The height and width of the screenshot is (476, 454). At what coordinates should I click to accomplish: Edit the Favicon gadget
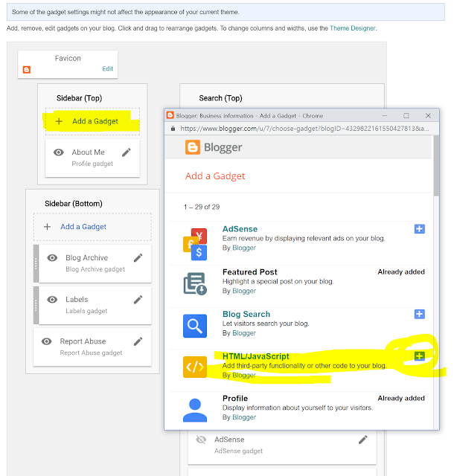[107, 69]
